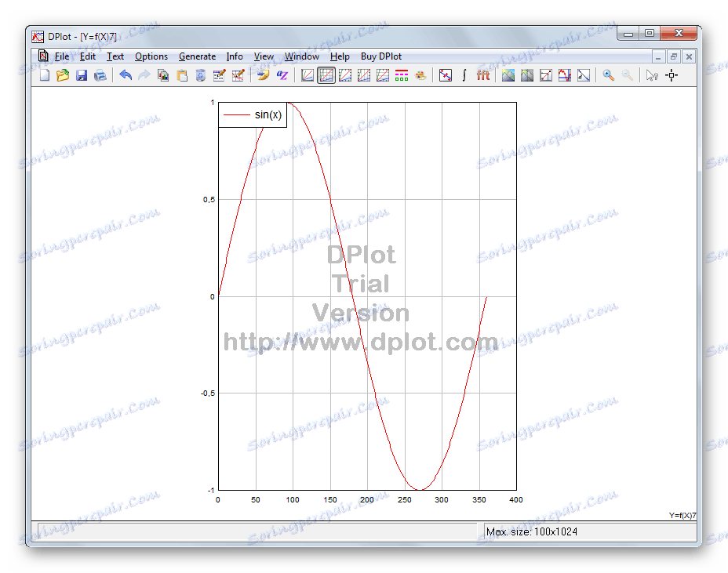
Task: Restore the inner document window
Action: click(673, 56)
